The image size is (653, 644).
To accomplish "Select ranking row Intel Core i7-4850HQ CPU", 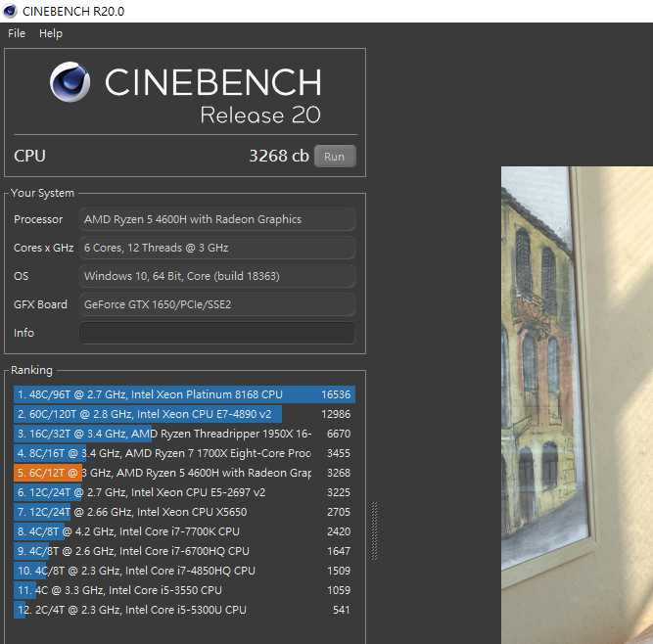I will 184,571.
